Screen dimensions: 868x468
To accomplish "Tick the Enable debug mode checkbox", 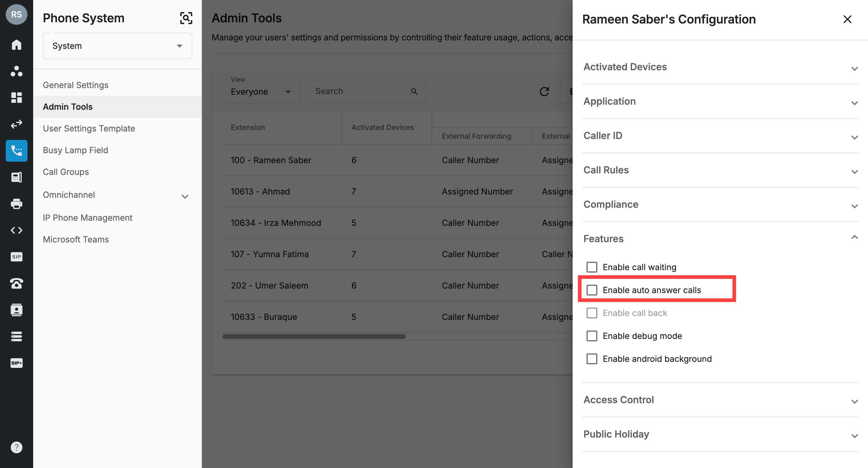I will [x=592, y=336].
